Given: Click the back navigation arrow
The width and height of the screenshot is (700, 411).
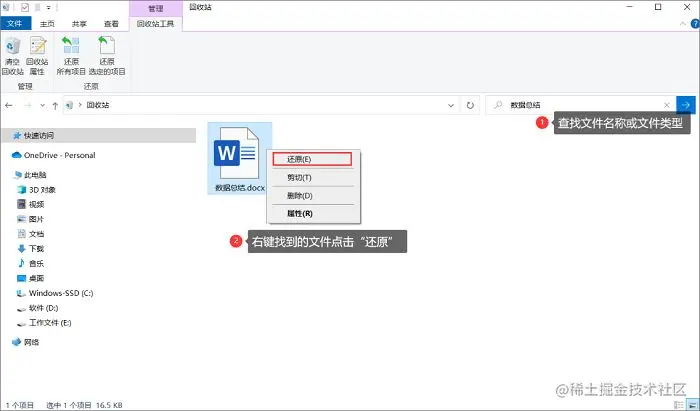Looking at the screenshot, I should tap(8, 105).
